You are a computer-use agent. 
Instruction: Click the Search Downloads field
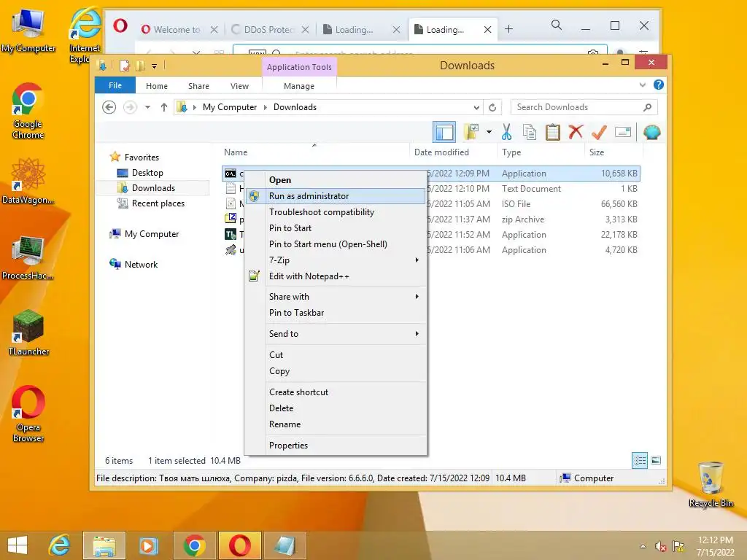point(584,107)
